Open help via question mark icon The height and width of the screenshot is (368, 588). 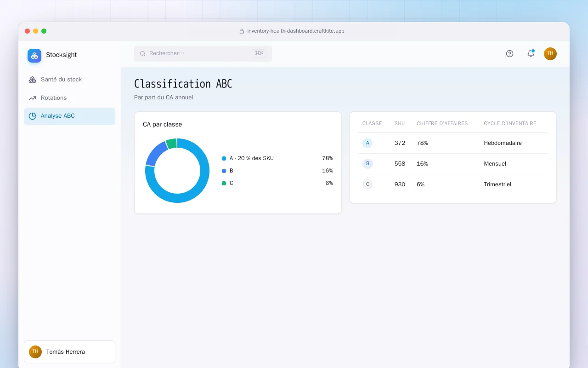(x=509, y=53)
